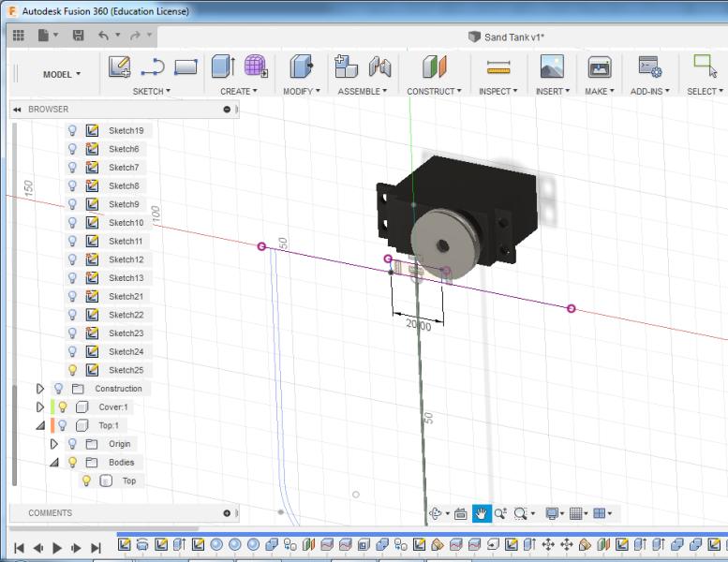Toggle the Cover:1 component lightbulb
Screen dimensions: 728x562
[x=63, y=407]
